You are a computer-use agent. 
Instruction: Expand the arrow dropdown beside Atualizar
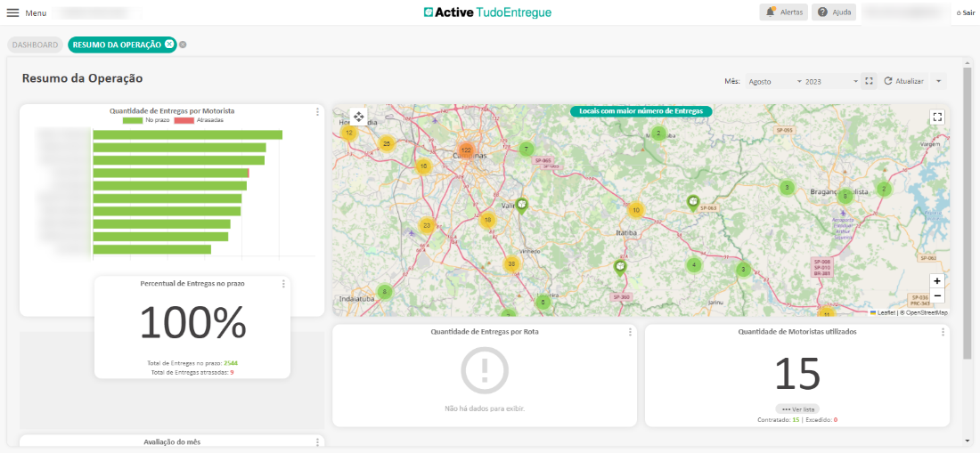(938, 81)
